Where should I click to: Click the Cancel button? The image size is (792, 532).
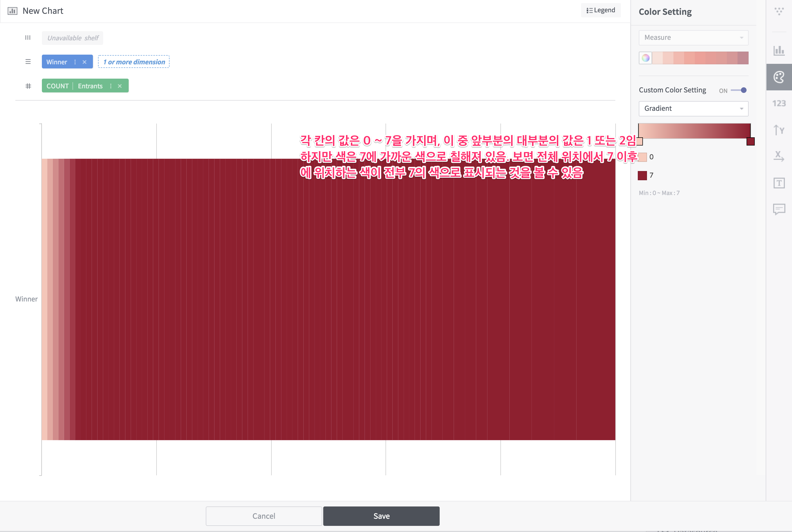click(x=264, y=516)
